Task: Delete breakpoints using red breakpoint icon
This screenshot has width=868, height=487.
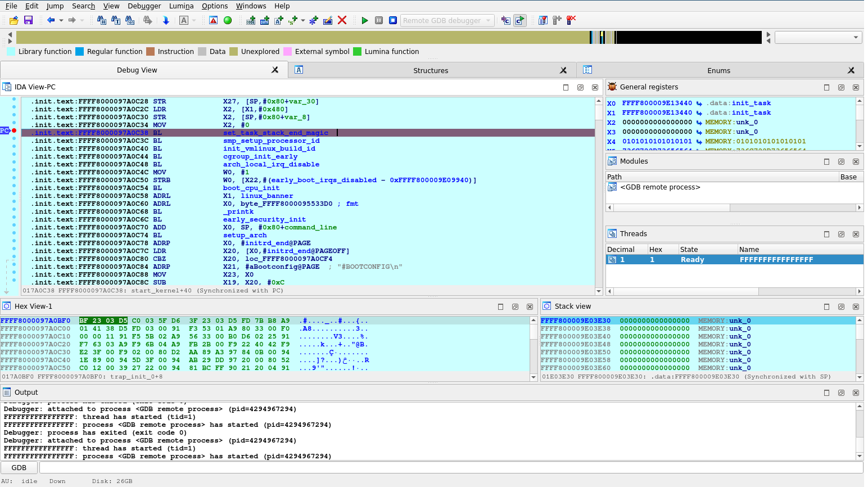Action: pyautogui.click(x=571, y=20)
